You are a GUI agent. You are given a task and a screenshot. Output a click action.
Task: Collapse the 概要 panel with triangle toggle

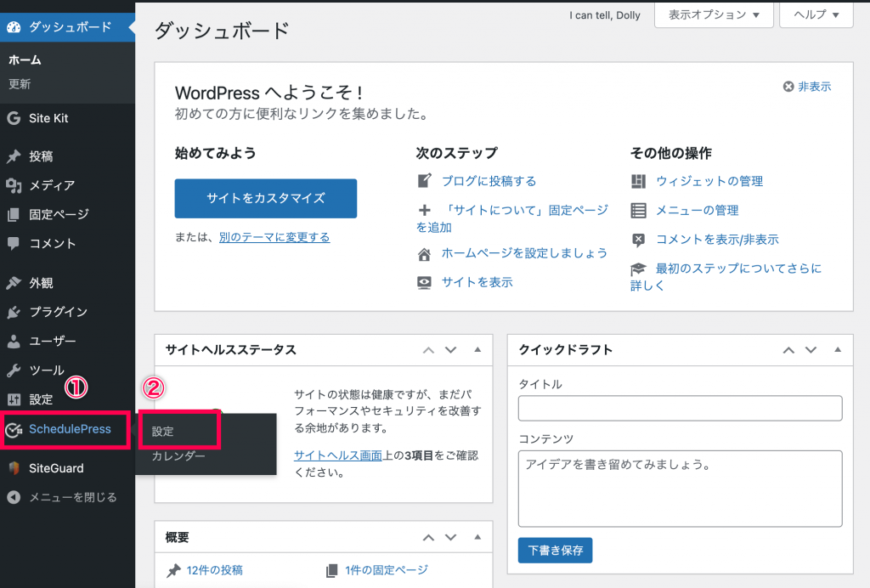(x=477, y=537)
